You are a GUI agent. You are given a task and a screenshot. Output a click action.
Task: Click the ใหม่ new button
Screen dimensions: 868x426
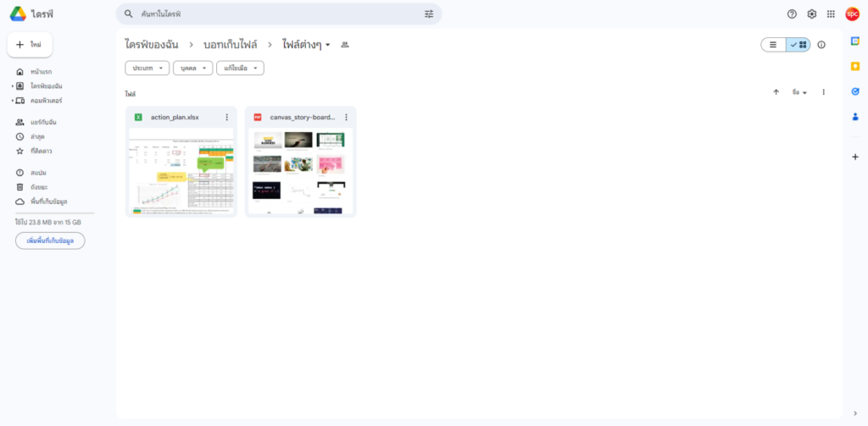[x=30, y=44]
